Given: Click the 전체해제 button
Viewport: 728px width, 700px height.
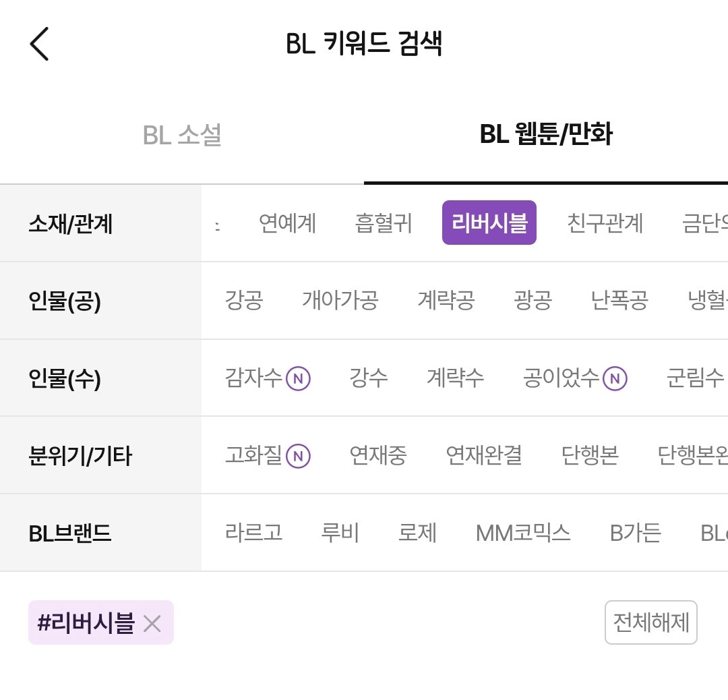Looking at the screenshot, I should tap(651, 622).
